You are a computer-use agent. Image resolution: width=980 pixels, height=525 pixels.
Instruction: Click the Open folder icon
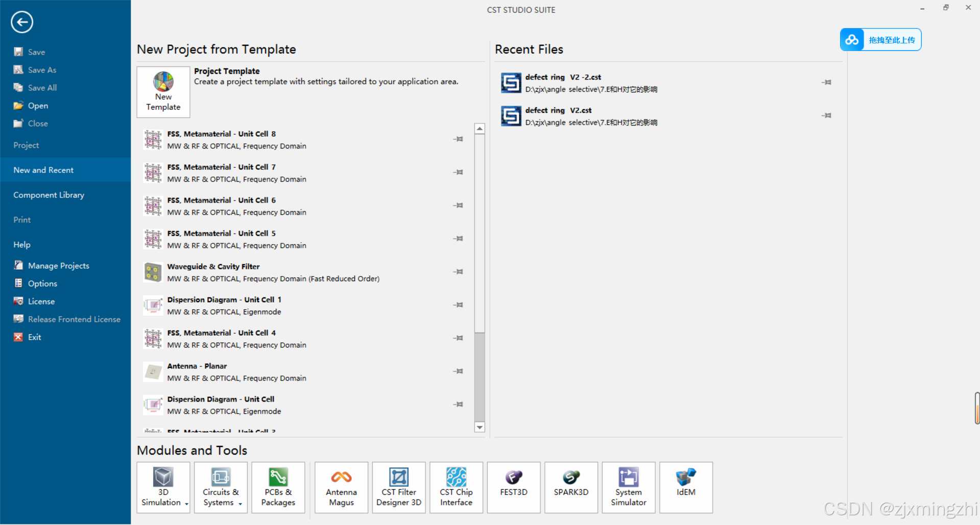coord(18,105)
